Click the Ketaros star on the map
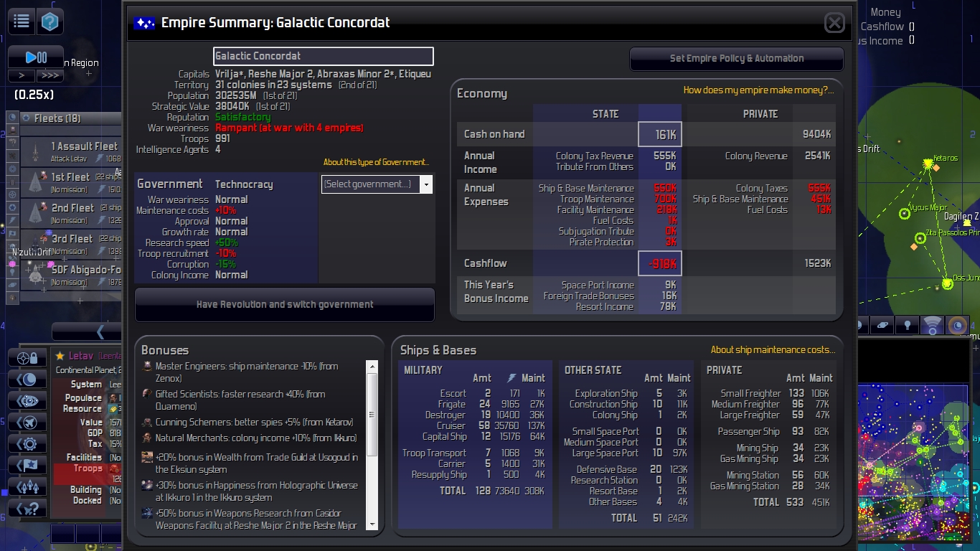The image size is (980, 551). 928,164
